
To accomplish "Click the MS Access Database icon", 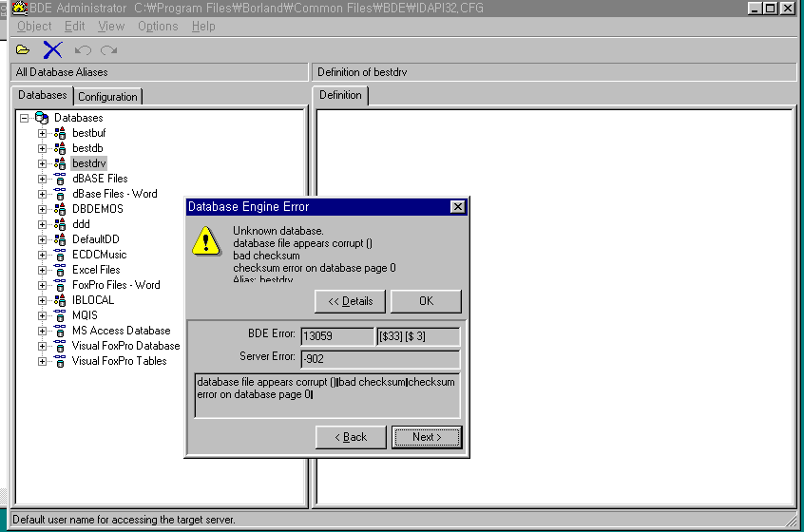I will coord(60,331).
